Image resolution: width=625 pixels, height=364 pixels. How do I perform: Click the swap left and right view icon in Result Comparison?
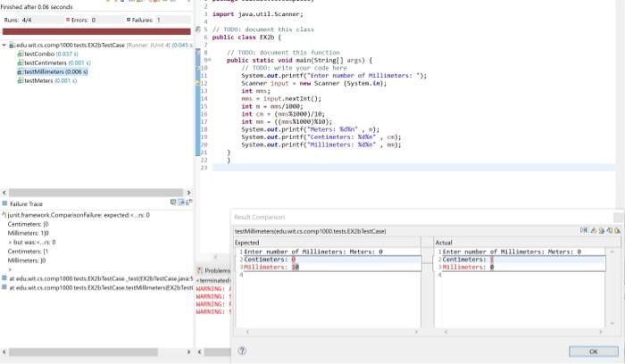(x=584, y=230)
